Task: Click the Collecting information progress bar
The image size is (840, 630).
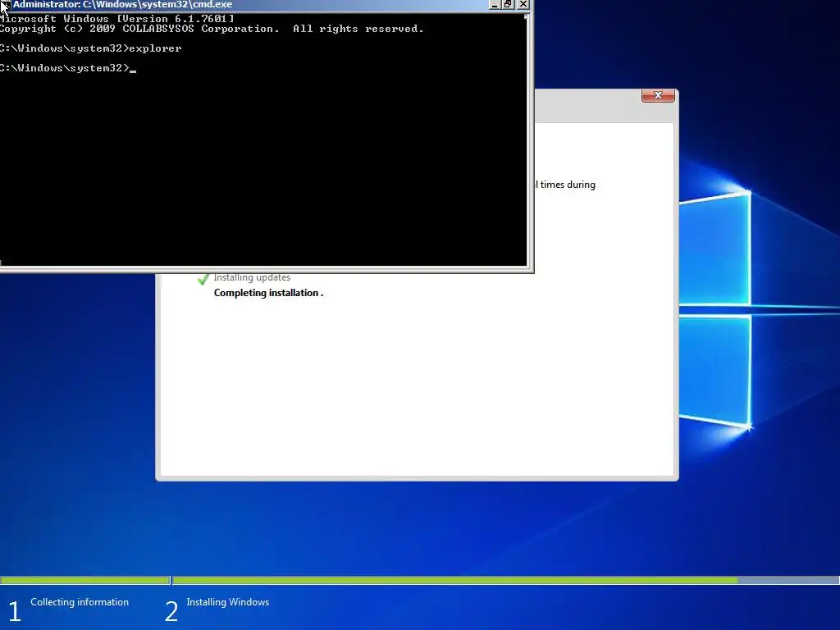Action: click(84, 580)
